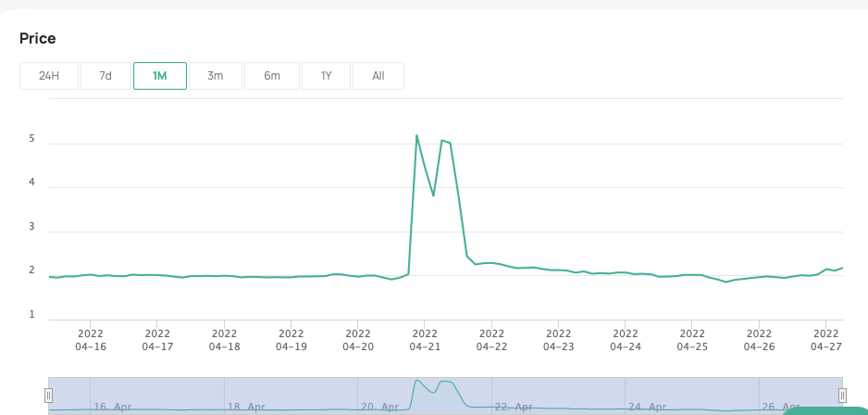Viewport: 868px width, 415px height.
Task: Click the Price heading
Action: [x=38, y=39]
